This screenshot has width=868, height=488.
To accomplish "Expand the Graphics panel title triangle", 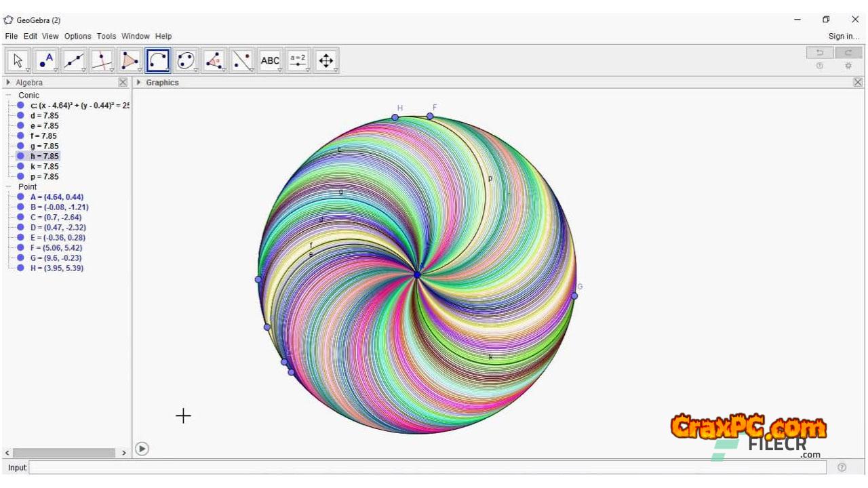I will click(139, 82).
